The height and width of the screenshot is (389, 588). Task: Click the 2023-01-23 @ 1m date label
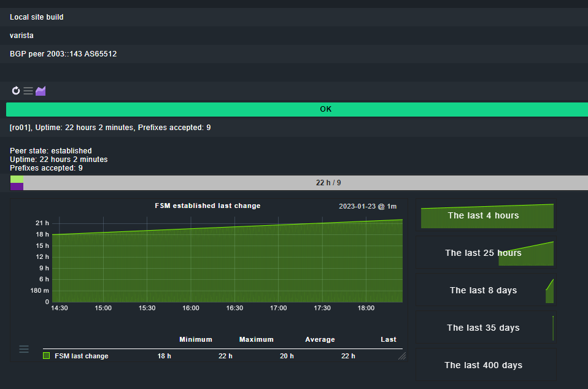pos(368,207)
